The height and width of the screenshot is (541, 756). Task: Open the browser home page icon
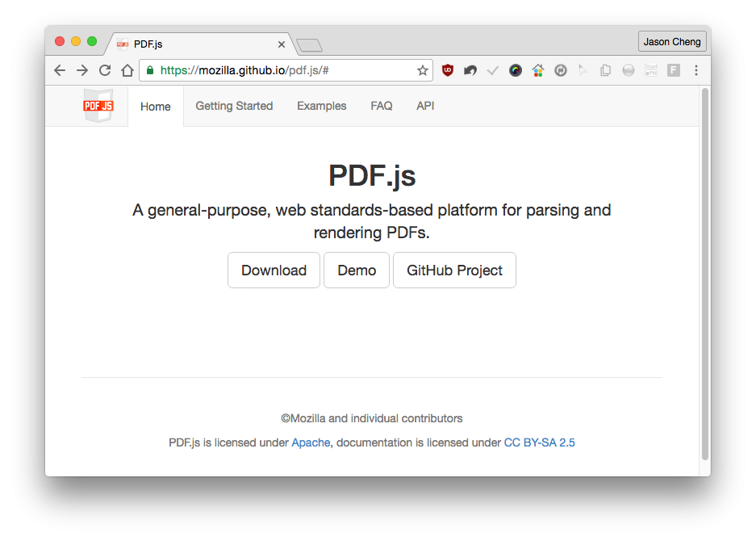127,70
